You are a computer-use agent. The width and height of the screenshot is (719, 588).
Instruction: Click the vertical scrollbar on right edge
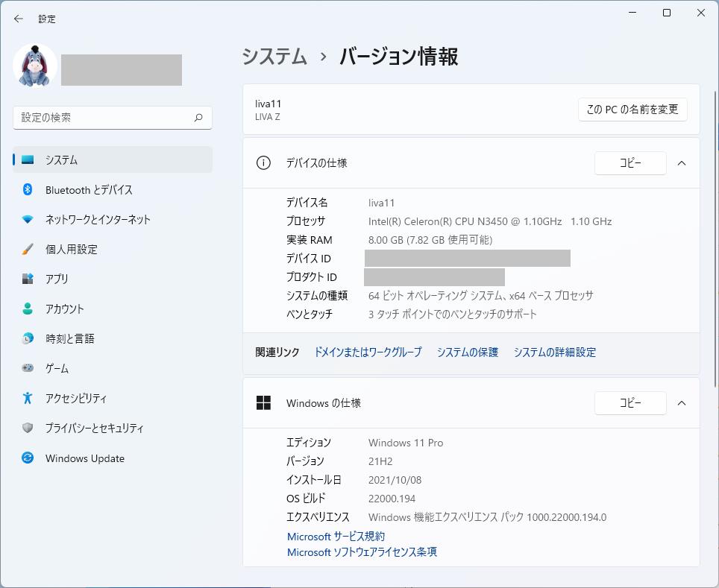pos(715,238)
